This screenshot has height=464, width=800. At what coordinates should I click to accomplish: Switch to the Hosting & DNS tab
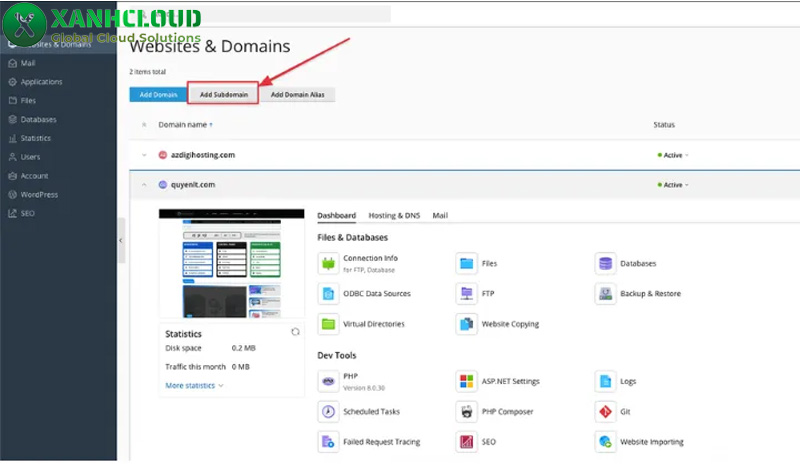coord(394,215)
